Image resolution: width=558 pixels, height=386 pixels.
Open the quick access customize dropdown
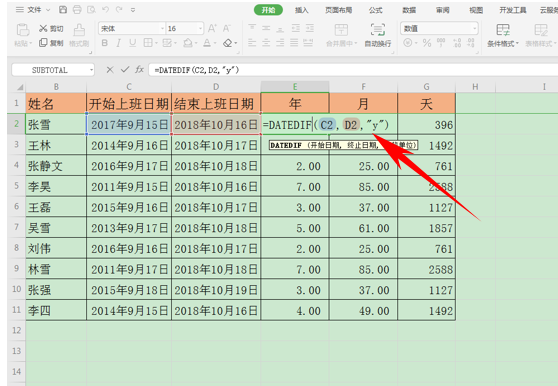(x=133, y=10)
